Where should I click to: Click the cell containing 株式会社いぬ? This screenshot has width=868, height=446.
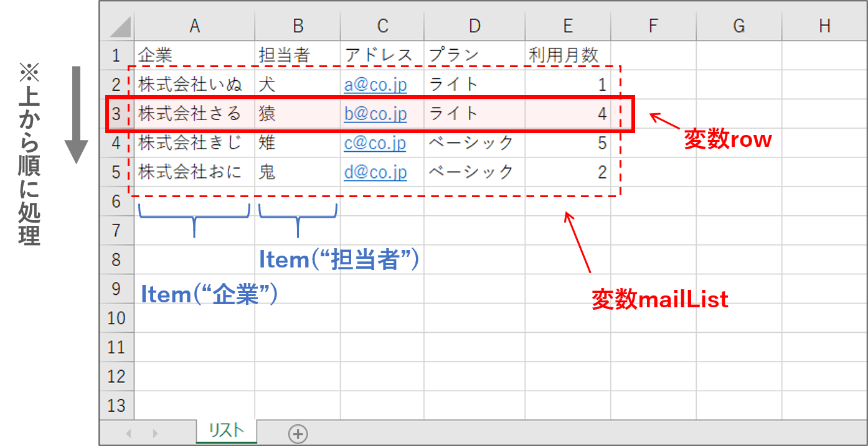click(190, 85)
